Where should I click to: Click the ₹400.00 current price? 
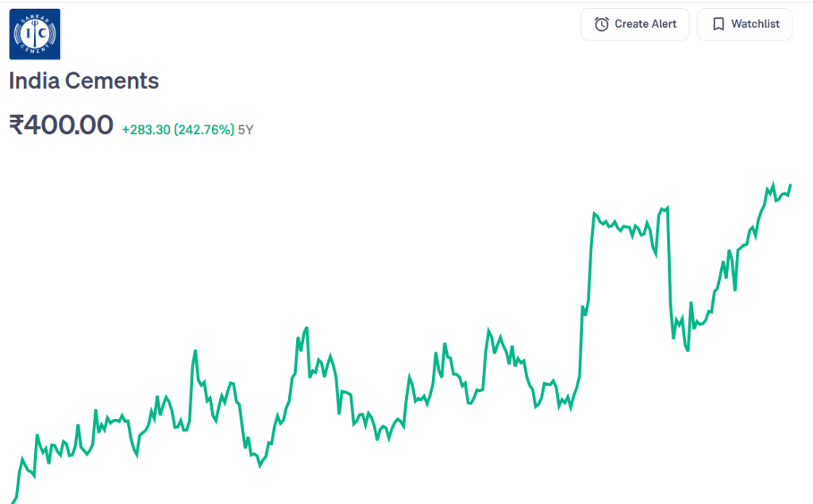coord(61,125)
